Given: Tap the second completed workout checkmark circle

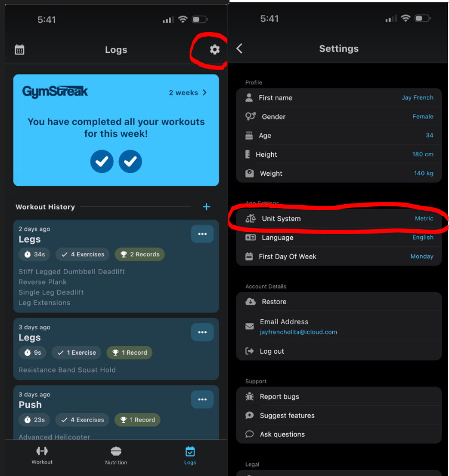Looking at the screenshot, I should pos(130,161).
